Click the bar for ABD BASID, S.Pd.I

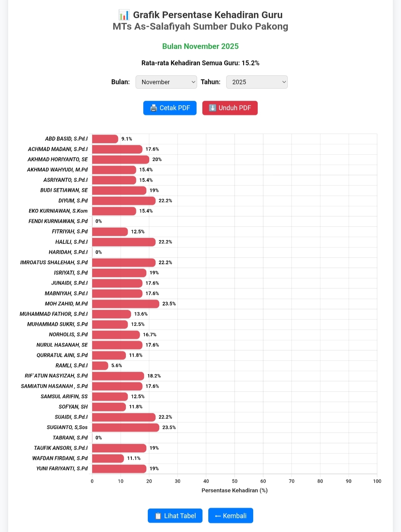pos(105,139)
